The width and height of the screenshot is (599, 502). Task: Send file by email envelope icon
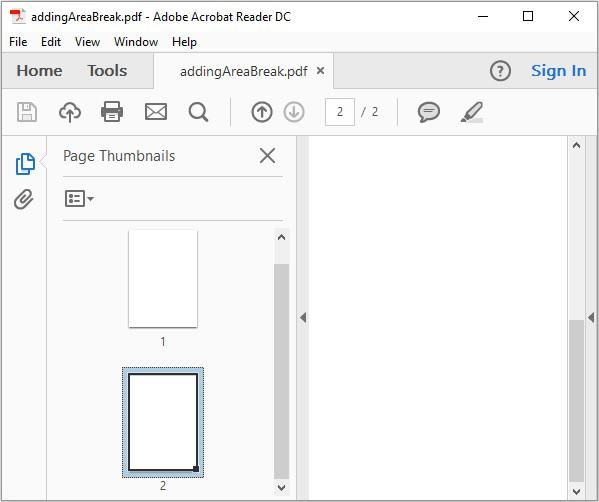click(x=156, y=112)
